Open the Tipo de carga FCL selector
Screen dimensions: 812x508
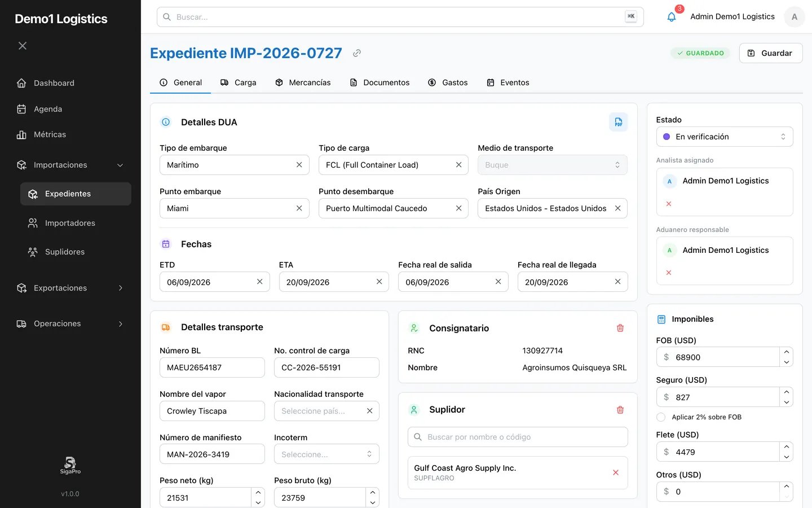tap(394, 165)
